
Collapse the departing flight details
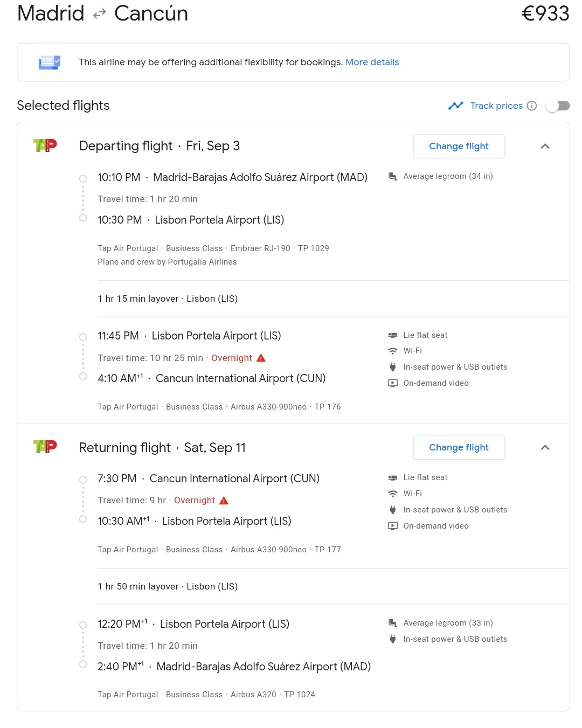545,146
